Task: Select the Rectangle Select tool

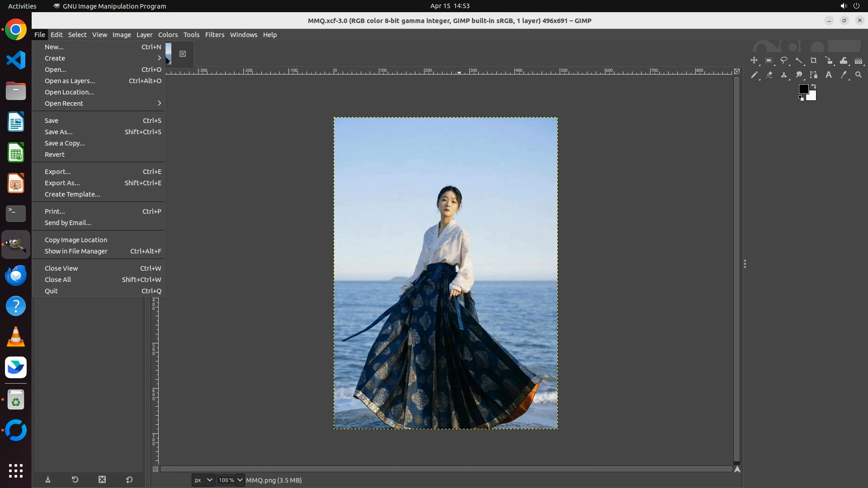Action: click(769, 61)
